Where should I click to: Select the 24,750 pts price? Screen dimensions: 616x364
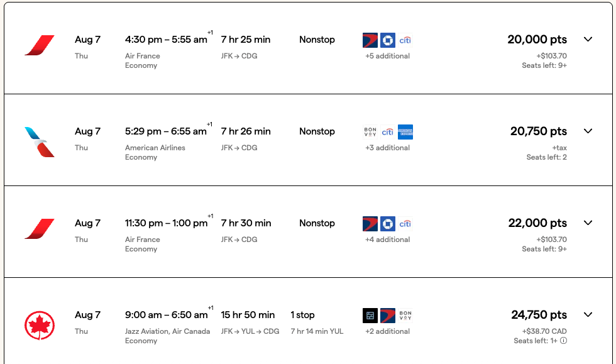(537, 314)
